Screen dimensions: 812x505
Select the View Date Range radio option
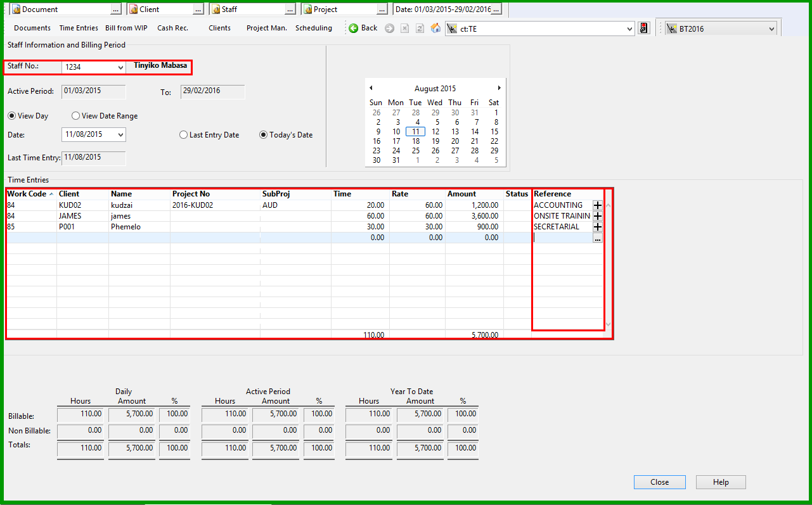coord(76,116)
